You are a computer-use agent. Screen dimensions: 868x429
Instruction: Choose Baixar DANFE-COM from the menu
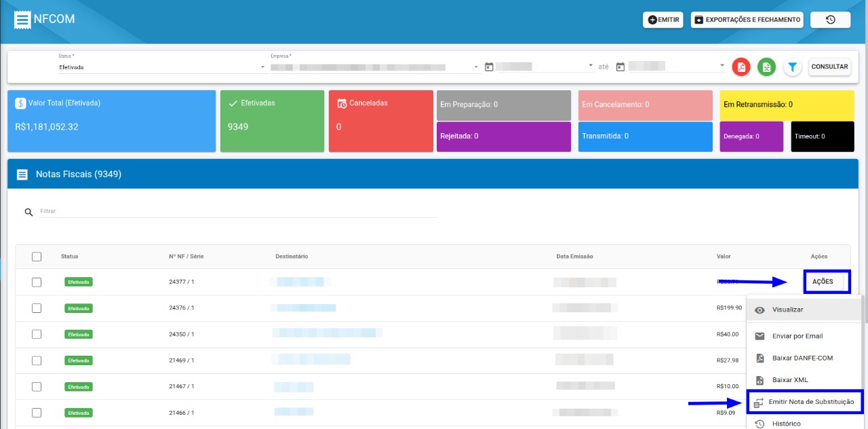pyautogui.click(x=804, y=358)
